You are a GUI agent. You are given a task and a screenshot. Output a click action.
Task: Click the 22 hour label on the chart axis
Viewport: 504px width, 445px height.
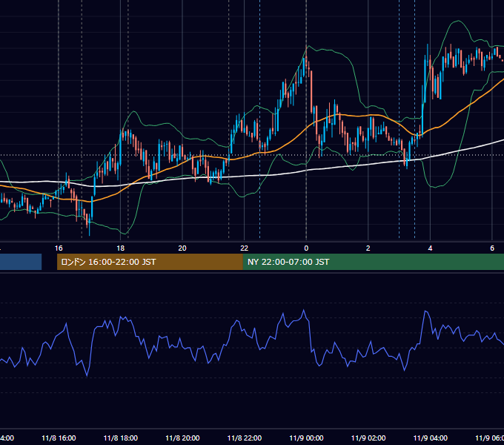[245, 248]
